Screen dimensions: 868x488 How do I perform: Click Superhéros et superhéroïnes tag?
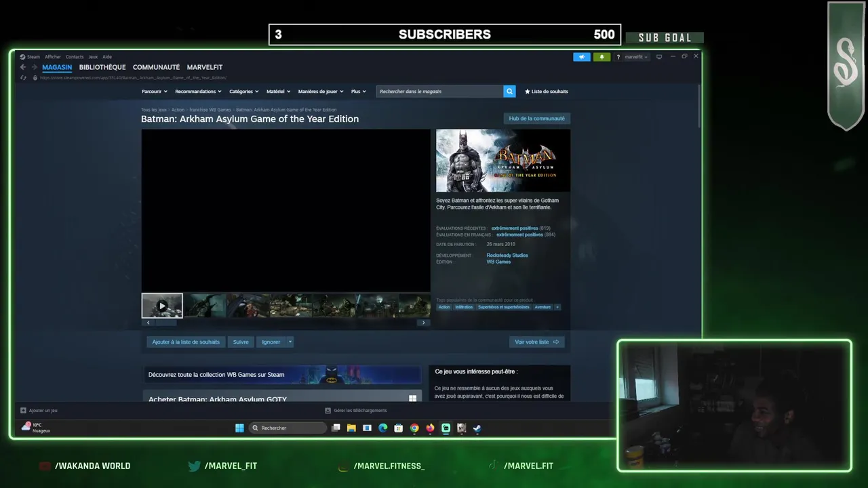coord(504,307)
